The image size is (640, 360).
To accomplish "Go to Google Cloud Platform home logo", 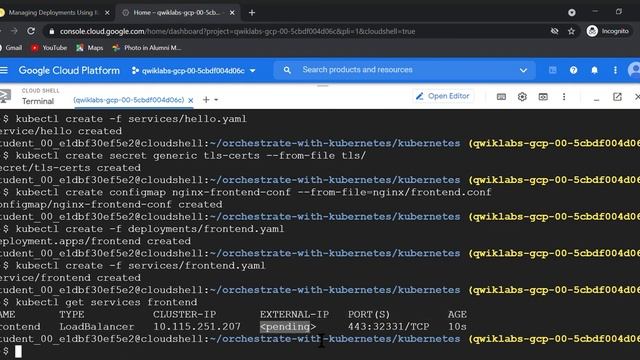I will [69, 70].
